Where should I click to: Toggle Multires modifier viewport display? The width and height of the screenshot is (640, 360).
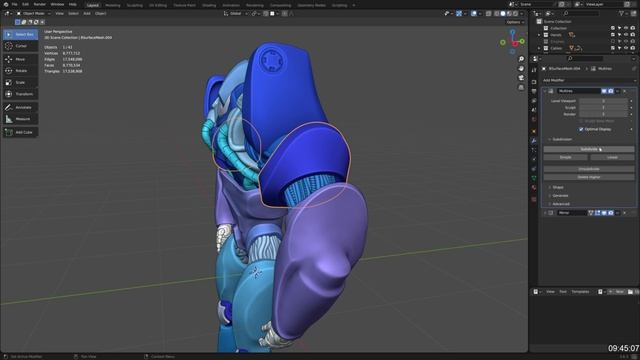(604, 91)
